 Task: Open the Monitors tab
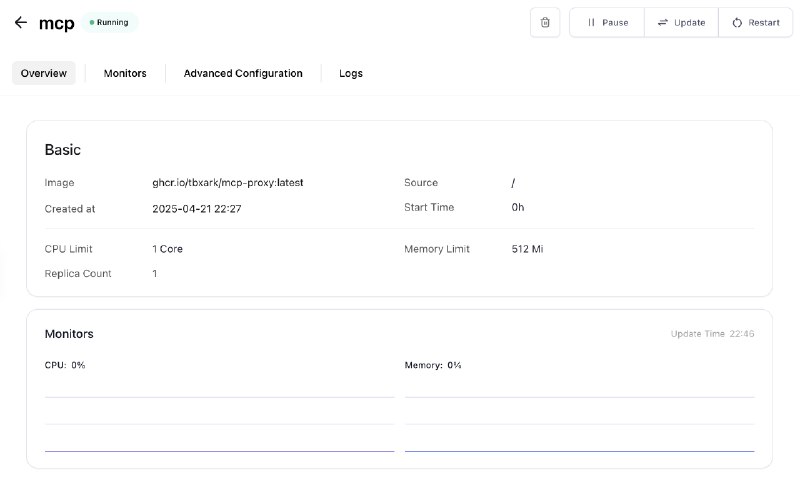tap(125, 73)
